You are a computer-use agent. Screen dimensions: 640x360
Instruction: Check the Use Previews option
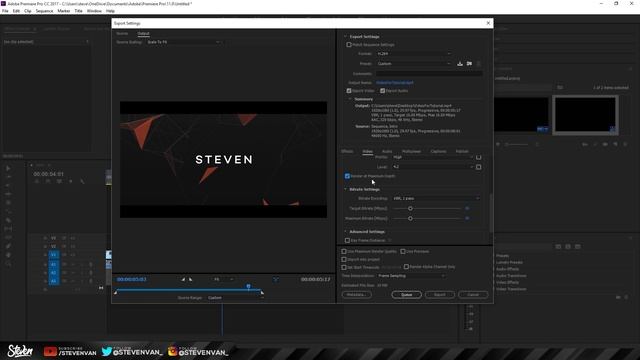tap(403, 251)
